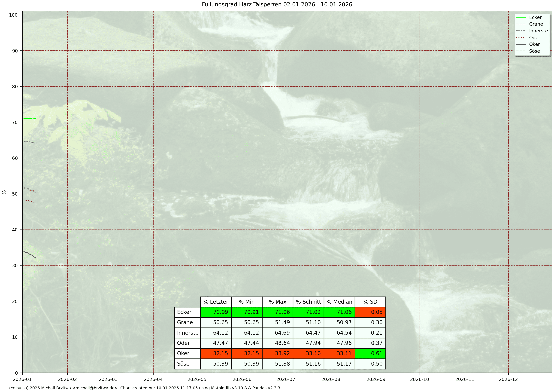
Task: Click the Grane legend dashed line
Action: (x=521, y=24)
